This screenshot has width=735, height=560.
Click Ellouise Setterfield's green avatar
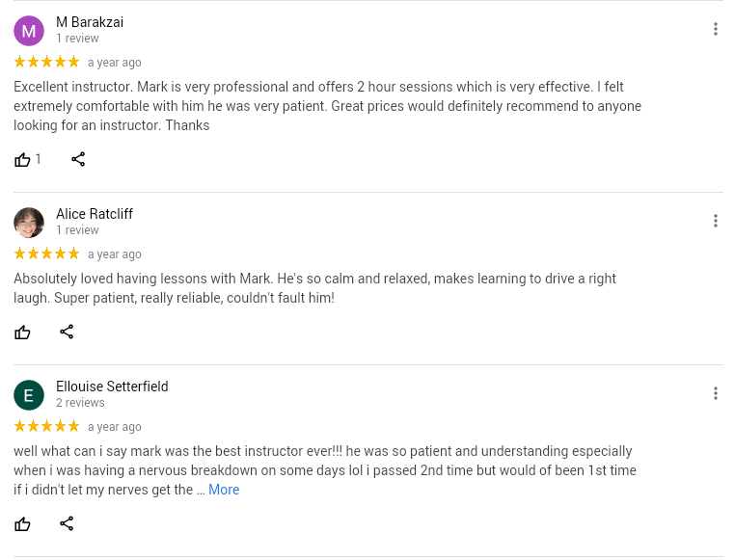(29, 395)
